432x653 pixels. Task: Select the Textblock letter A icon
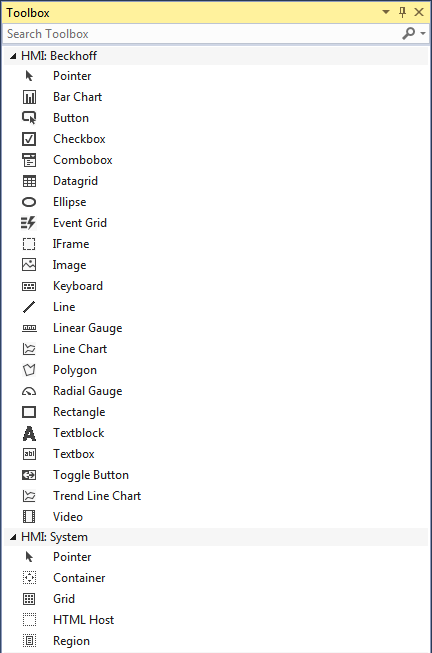(x=29, y=433)
